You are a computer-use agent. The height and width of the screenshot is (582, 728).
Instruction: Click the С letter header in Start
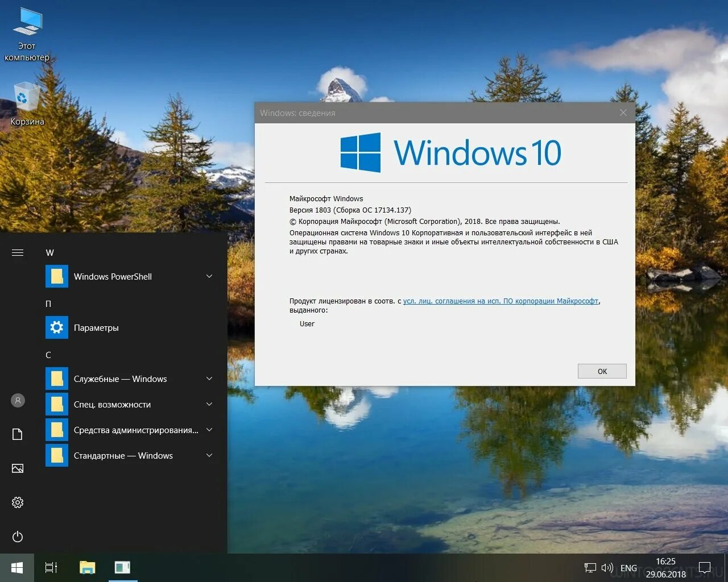pos(48,355)
